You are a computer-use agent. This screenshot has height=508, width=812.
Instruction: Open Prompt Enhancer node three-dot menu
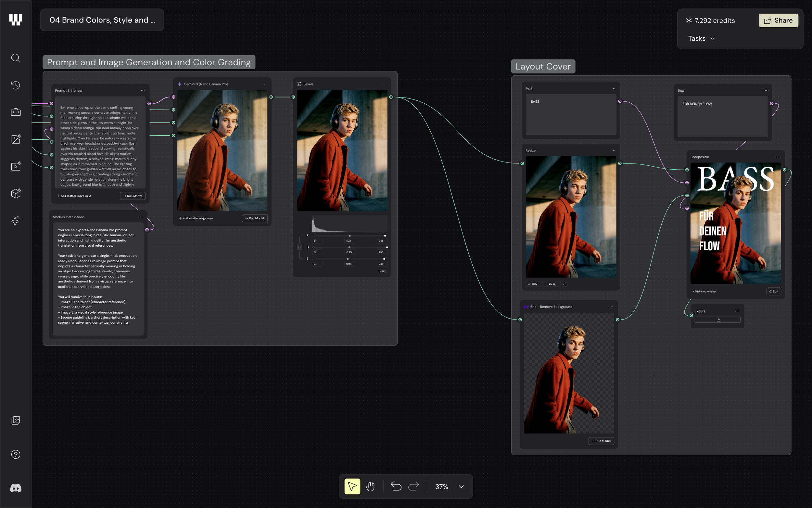143,91
